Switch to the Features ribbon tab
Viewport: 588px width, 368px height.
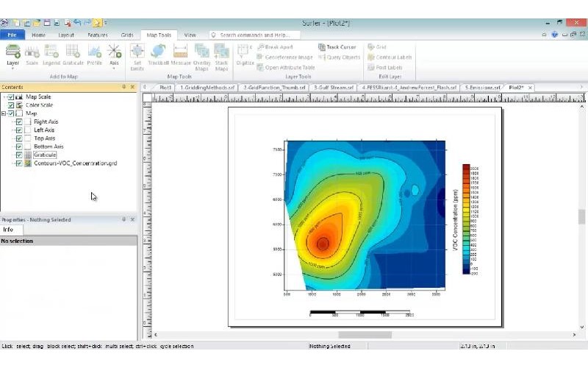pos(97,35)
